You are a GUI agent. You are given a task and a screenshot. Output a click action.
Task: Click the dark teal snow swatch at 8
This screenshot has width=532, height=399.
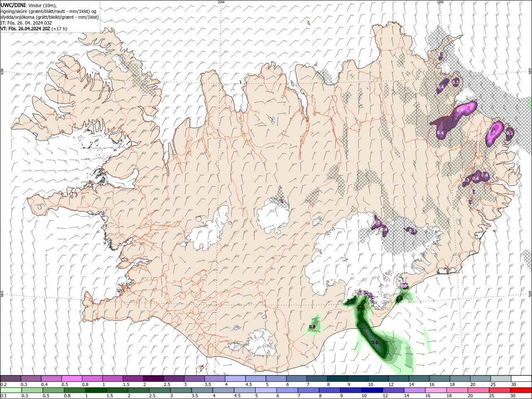pyautogui.click(x=337, y=378)
